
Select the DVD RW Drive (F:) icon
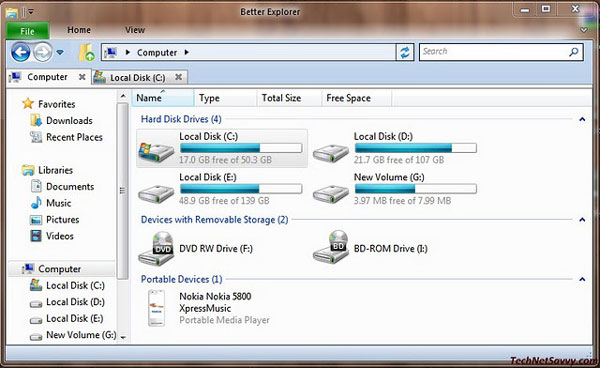click(156, 249)
